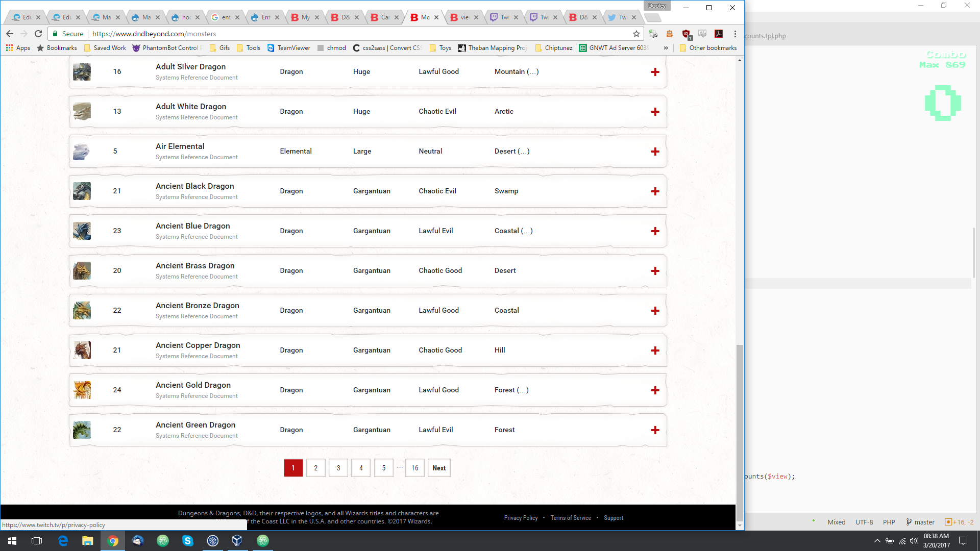Open the Apps shortcut in bookmarks bar

coord(18,48)
